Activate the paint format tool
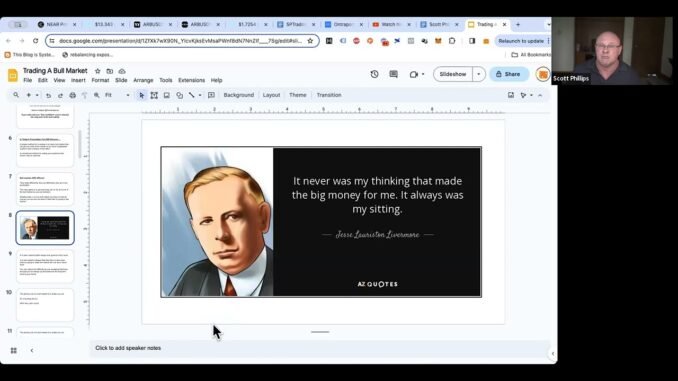678x381 pixels. point(84,95)
